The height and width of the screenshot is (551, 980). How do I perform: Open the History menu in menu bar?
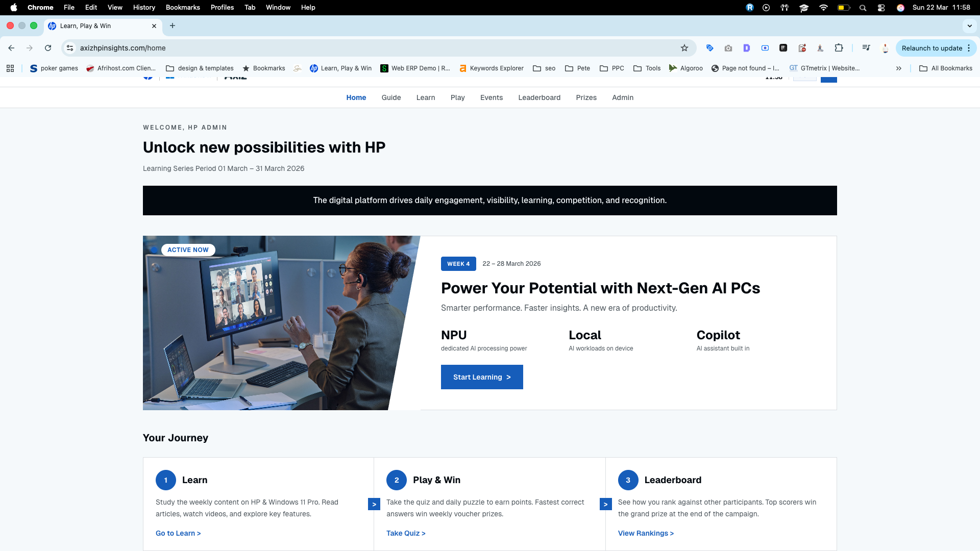click(x=144, y=8)
